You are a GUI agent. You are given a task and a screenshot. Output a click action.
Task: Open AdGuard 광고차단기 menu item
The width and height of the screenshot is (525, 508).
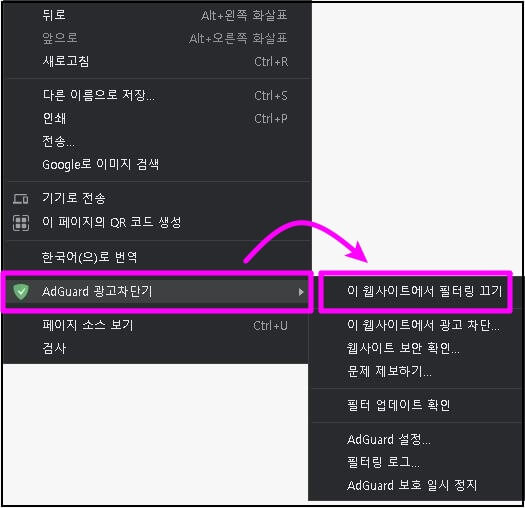157,292
